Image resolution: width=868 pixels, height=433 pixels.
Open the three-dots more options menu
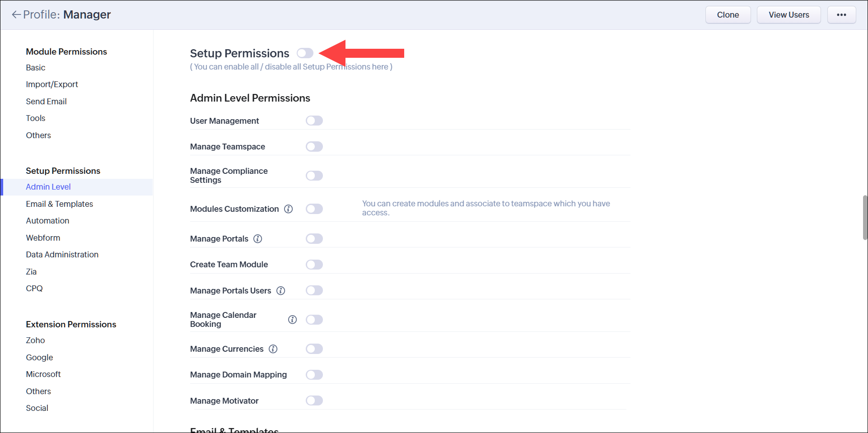[x=841, y=15]
